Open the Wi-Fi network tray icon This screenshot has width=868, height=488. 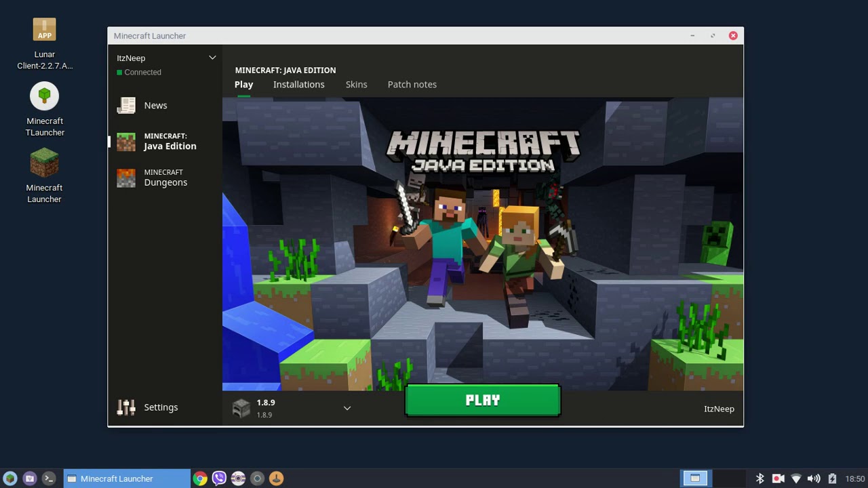(x=796, y=479)
